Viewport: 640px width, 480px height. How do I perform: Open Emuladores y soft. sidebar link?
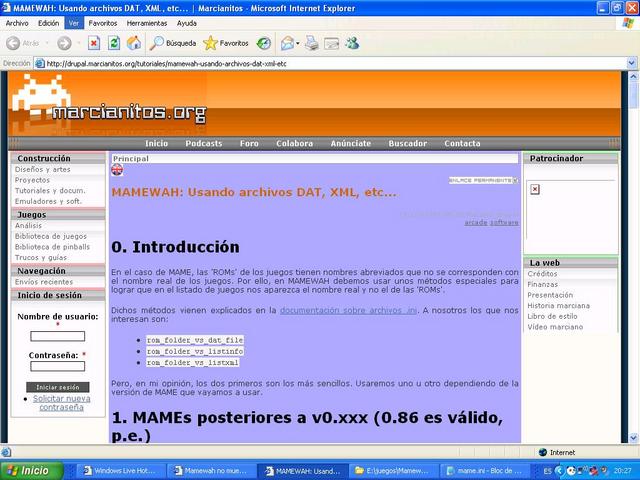point(48,201)
